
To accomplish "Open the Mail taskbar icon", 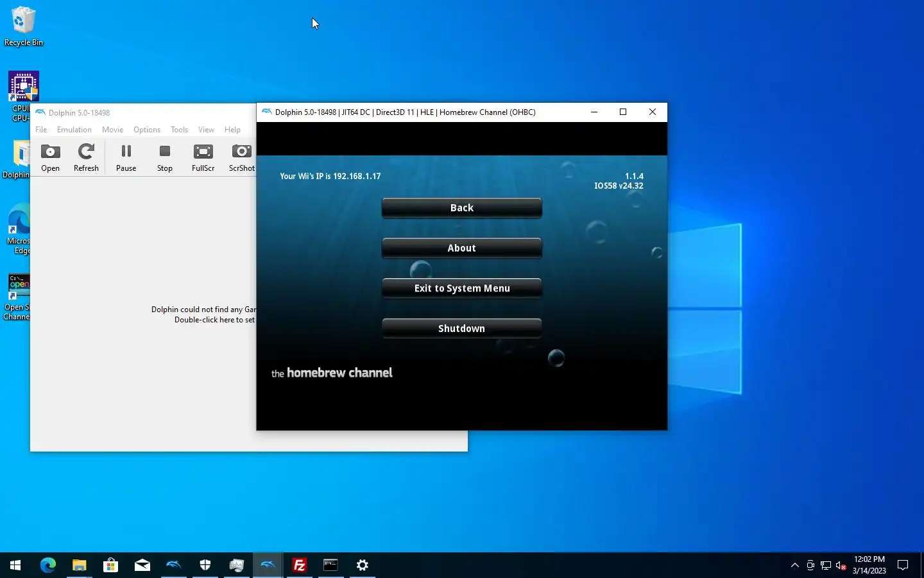I will pos(142,565).
